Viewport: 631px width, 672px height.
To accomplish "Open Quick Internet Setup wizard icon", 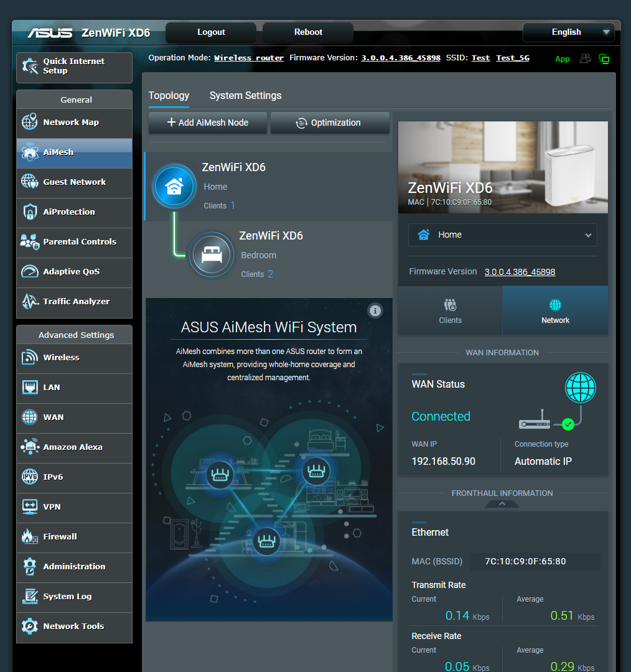I will pos(30,66).
